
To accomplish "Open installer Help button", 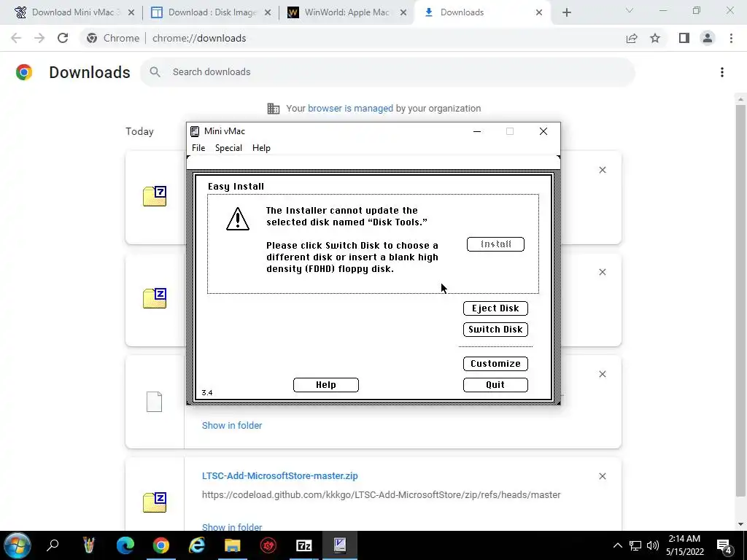I will [326, 385].
